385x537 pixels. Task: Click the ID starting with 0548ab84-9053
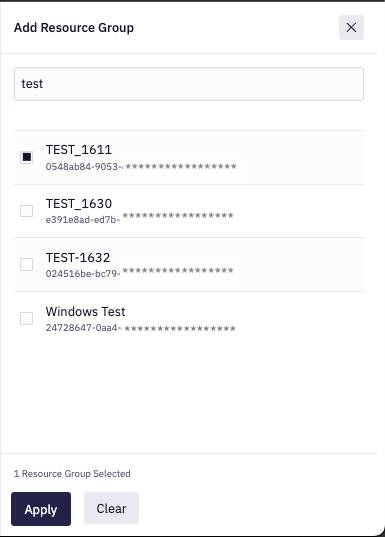141,167
